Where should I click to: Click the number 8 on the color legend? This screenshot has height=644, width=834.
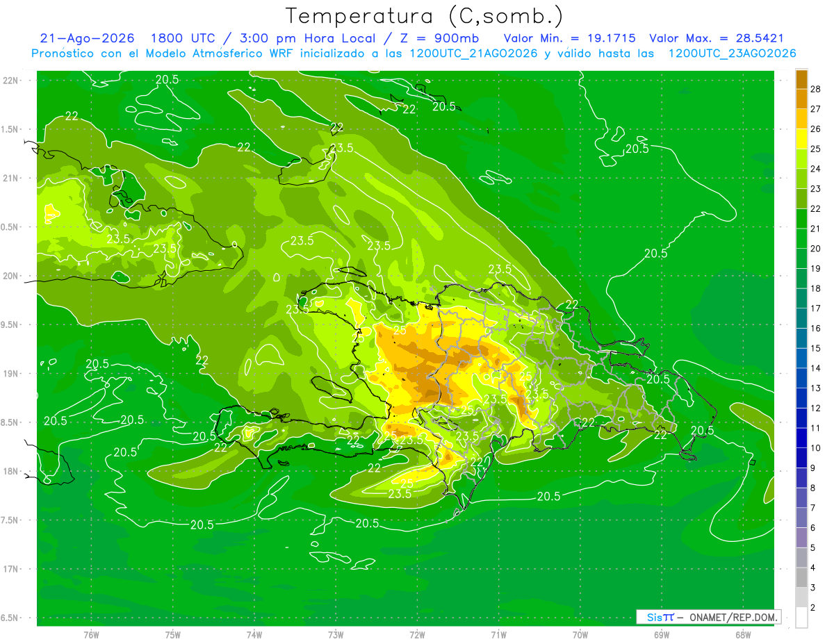click(x=812, y=488)
